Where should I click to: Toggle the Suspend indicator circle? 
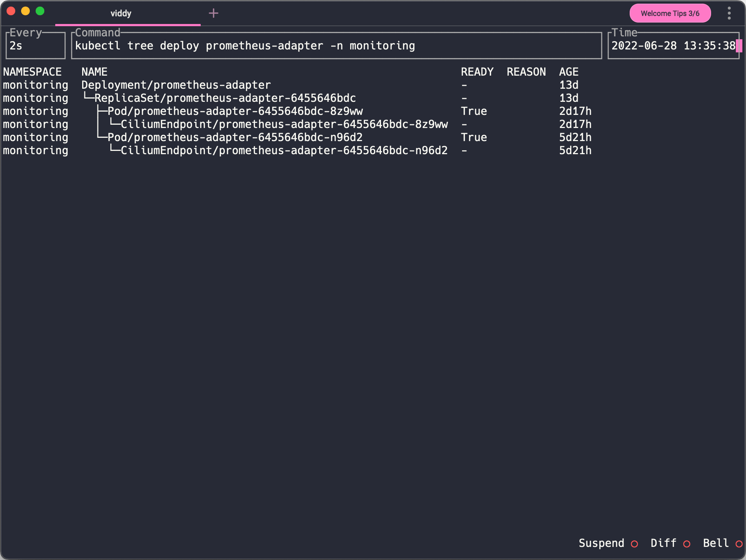tap(634, 544)
